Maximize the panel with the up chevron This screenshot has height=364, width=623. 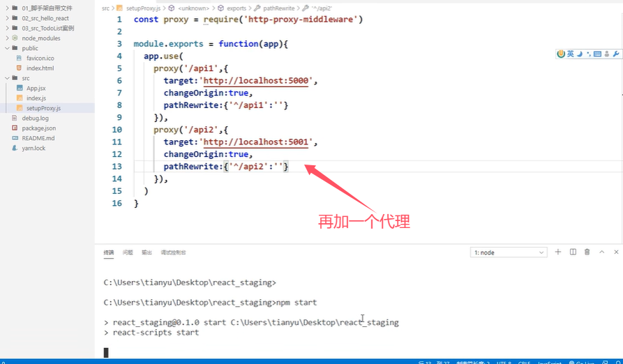point(601,252)
